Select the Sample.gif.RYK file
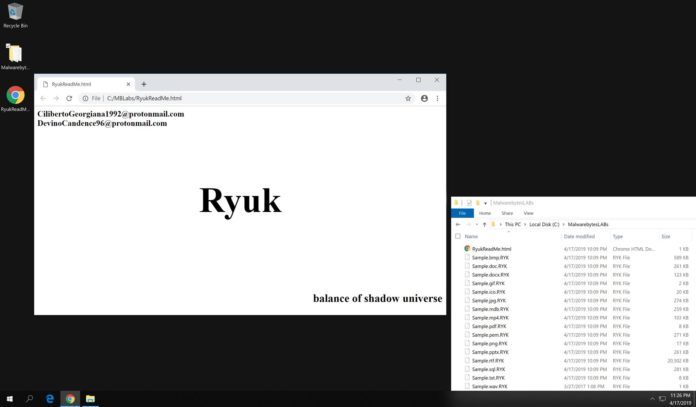Screen dimensions: 696x407 pos(488,283)
